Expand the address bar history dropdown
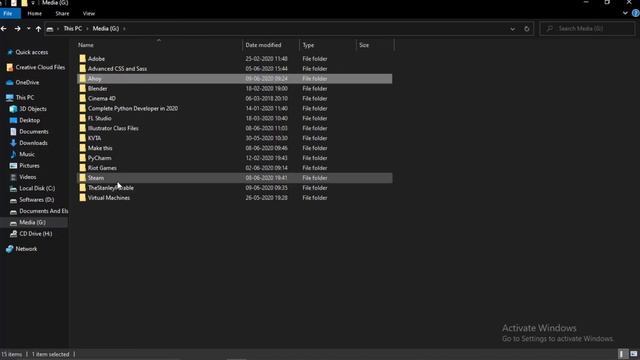This screenshot has width=640, height=360. click(512, 29)
